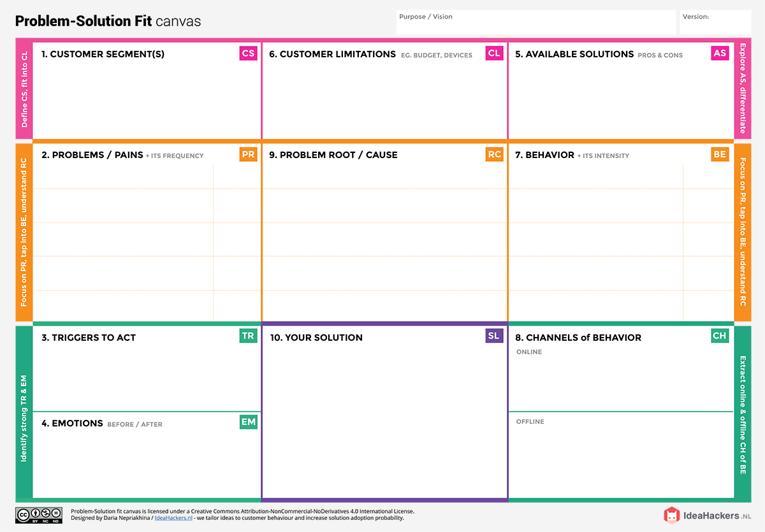
Task: Click the orange BE badge
Action: [x=720, y=154]
